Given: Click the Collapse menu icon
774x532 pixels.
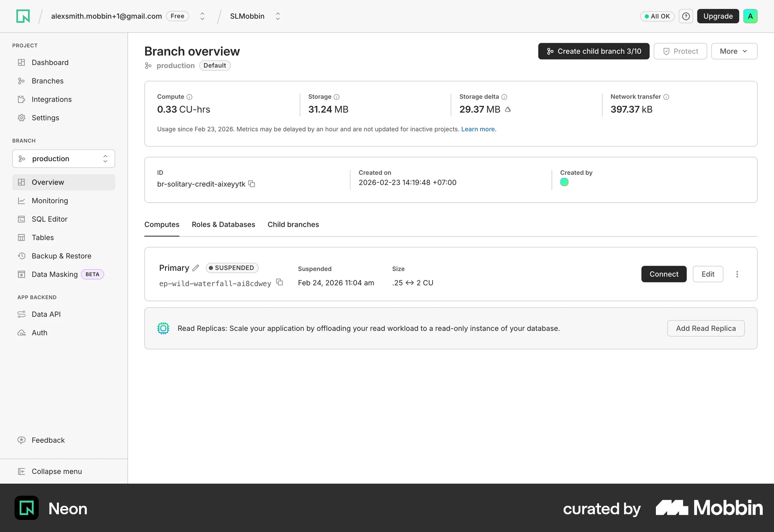Looking at the screenshot, I should click(21, 471).
